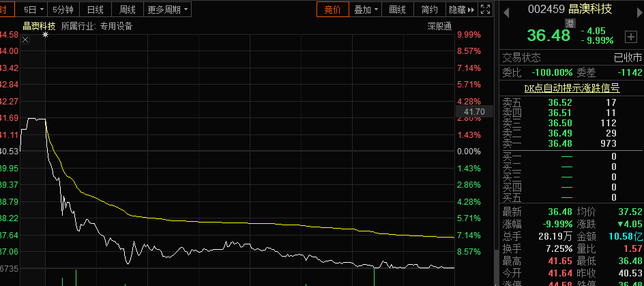Toggle the 画线 drawing tools

tap(397, 10)
